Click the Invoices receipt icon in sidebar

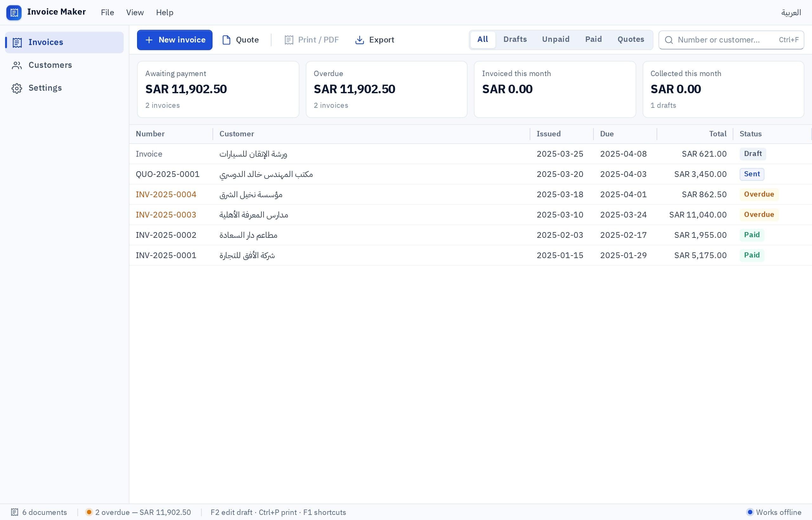point(17,42)
